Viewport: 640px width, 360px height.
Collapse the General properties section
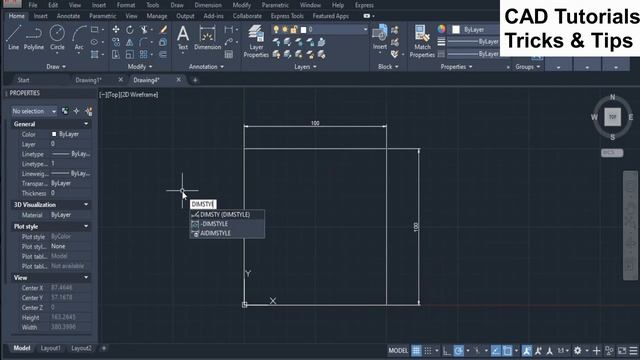86,124
